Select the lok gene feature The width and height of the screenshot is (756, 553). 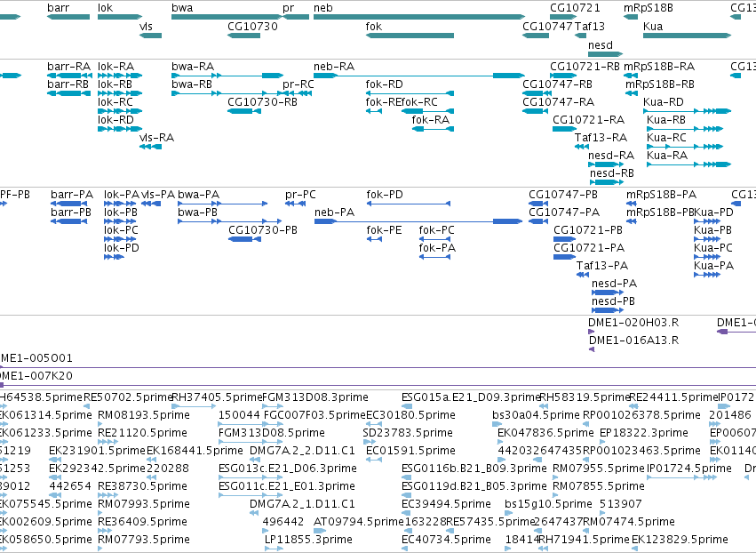[x=120, y=17]
